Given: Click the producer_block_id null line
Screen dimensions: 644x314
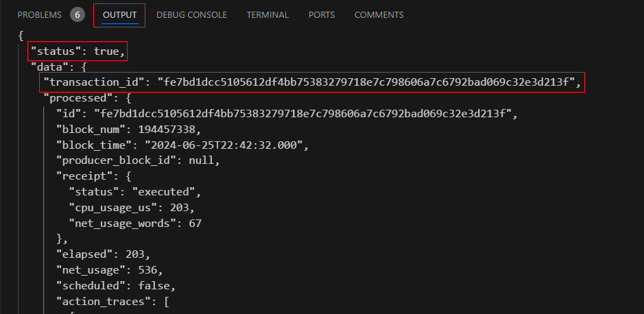Looking at the screenshot, I should tap(138, 161).
